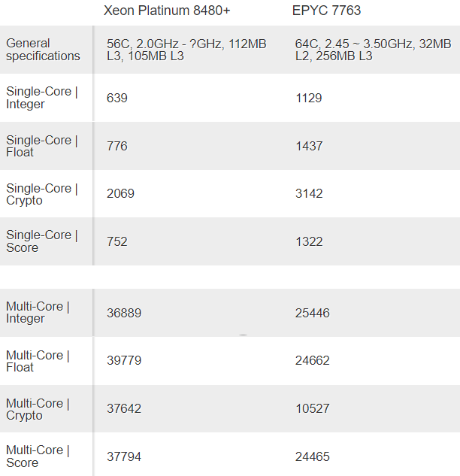Select the Single-Core Float row label
The height and width of the screenshot is (476, 460).
tap(41, 146)
